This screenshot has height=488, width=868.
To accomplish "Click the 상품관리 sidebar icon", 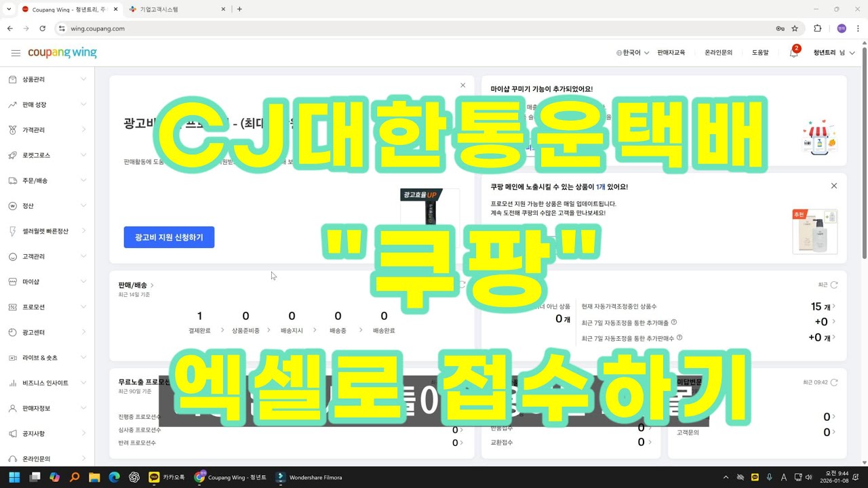I will click(13, 79).
